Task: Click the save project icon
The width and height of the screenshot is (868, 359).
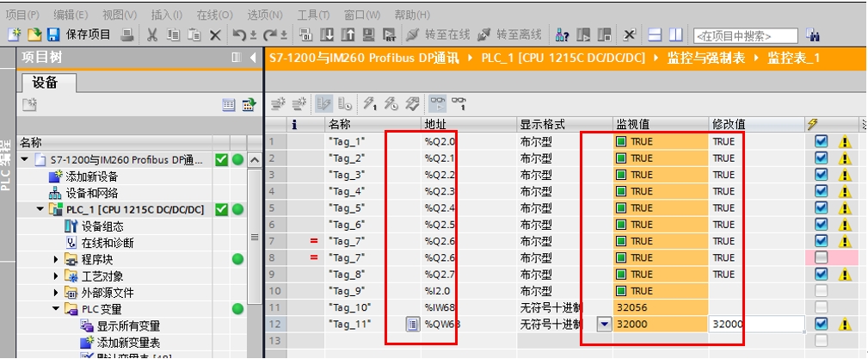Action: 52,34
